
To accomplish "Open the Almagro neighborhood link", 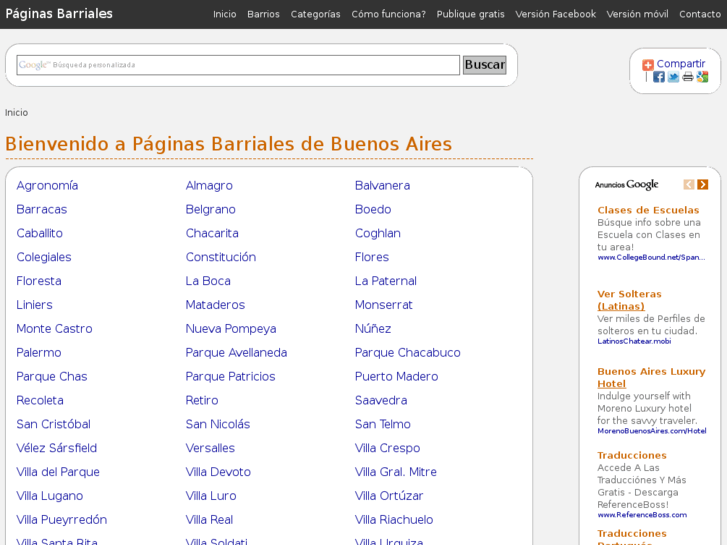I will (x=209, y=186).
